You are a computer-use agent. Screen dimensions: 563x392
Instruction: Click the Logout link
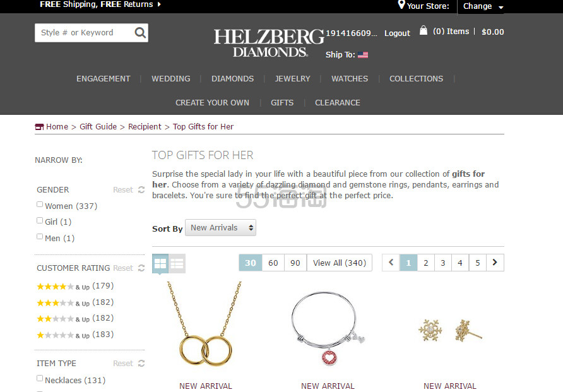click(397, 33)
